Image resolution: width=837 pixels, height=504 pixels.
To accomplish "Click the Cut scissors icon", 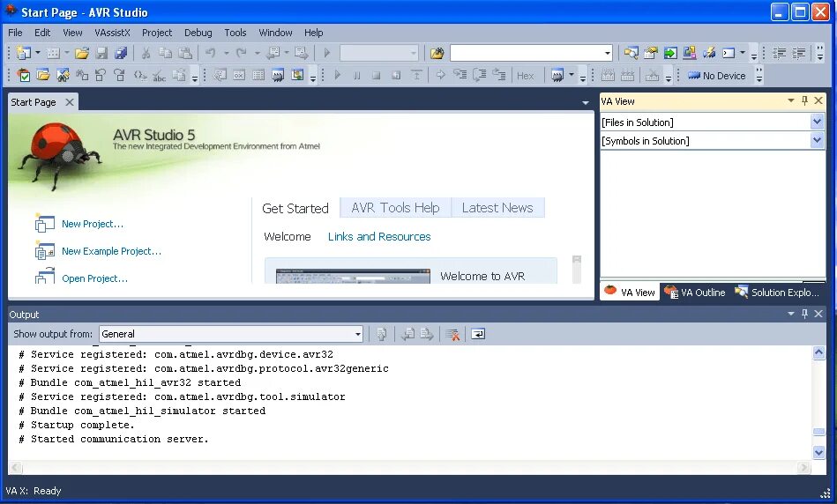I will pos(146,53).
